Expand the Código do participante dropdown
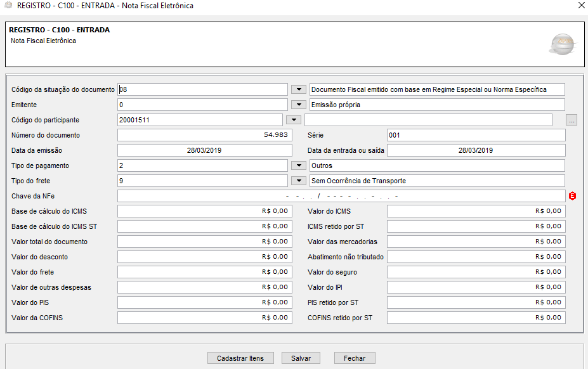The width and height of the screenshot is (588, 369). click(x=293, y=120)
